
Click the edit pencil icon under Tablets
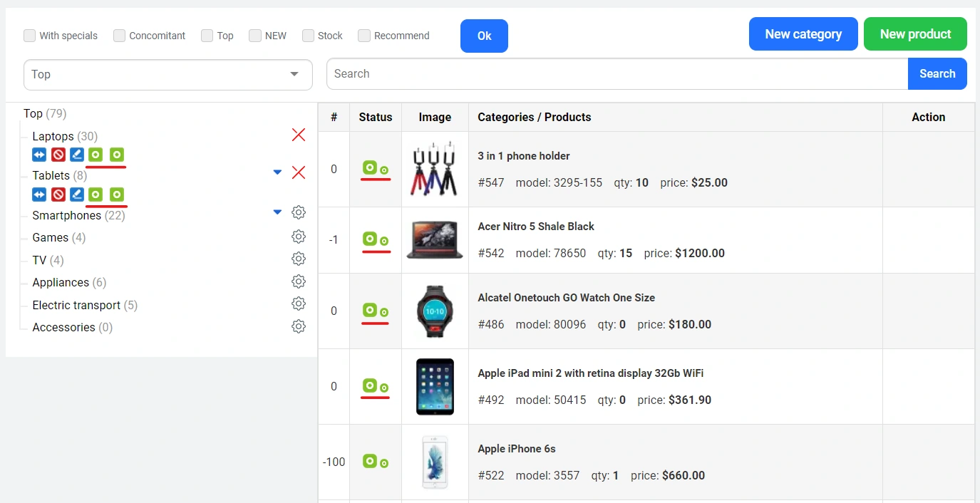pos(77,195)
